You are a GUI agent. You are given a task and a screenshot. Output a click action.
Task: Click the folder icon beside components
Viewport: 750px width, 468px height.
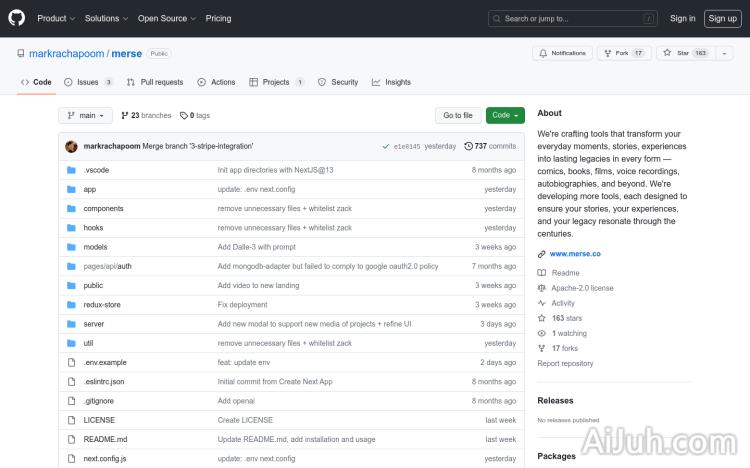click(x=71, y=208)
